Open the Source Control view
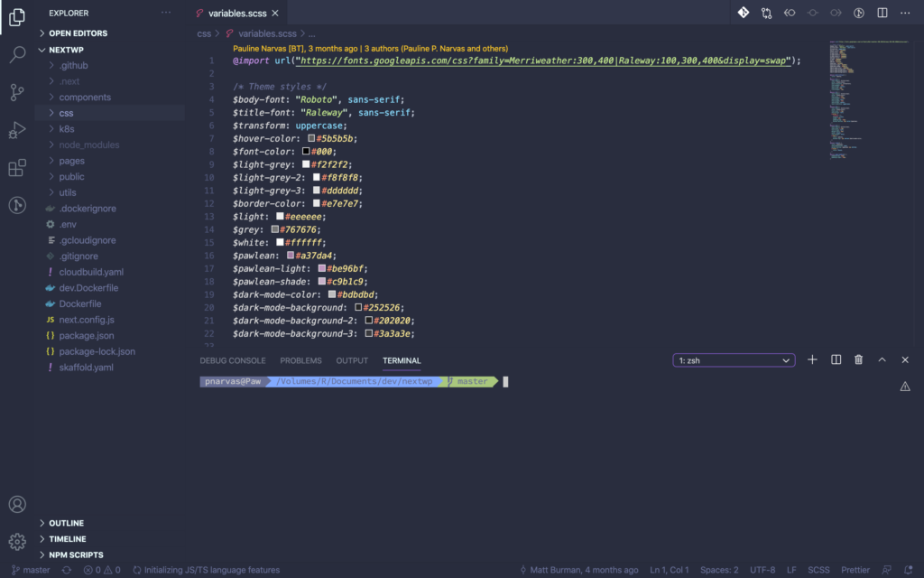This screenshot has height=578, width=924. coord(17,92)
